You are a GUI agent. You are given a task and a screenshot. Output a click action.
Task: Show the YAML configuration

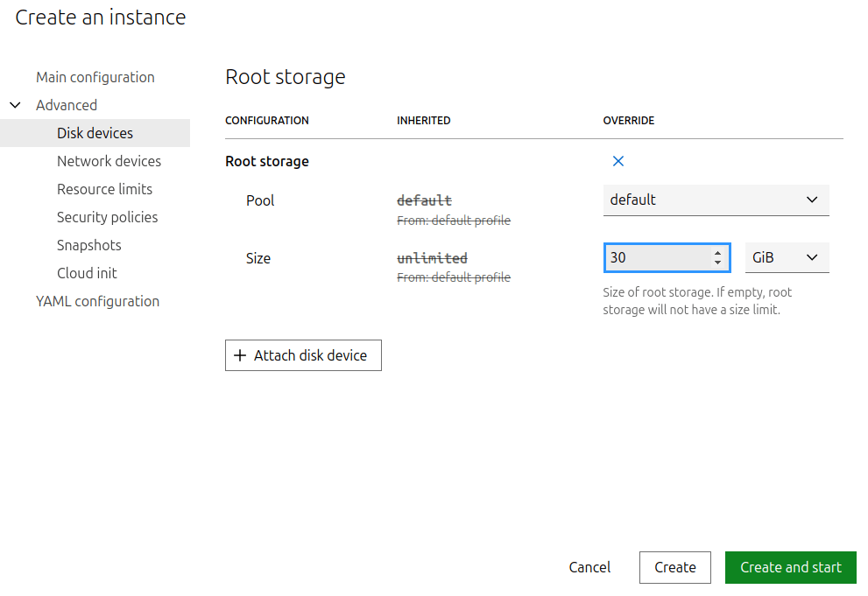(x=97, y=301)
